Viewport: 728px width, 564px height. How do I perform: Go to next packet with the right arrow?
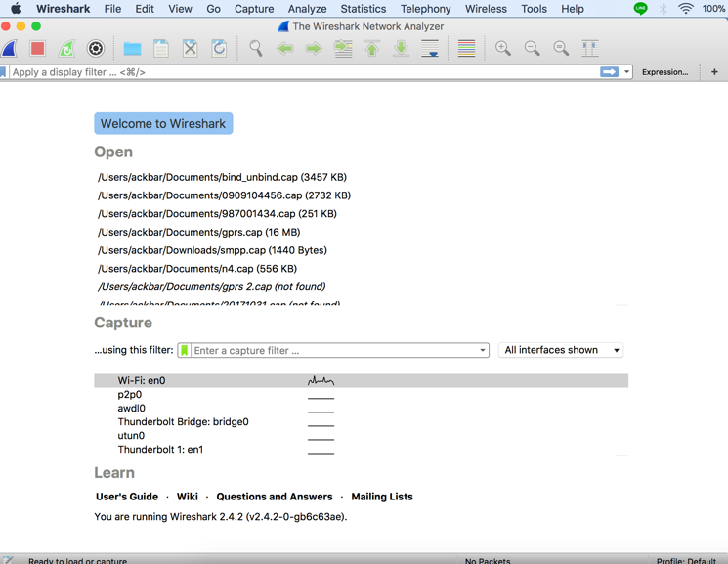point(314,48)
